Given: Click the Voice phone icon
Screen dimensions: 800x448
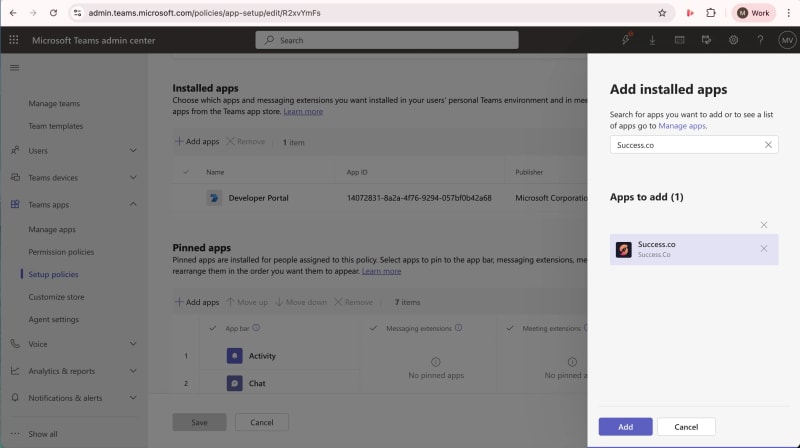Looking at the screenshot, I should (15, 343).
